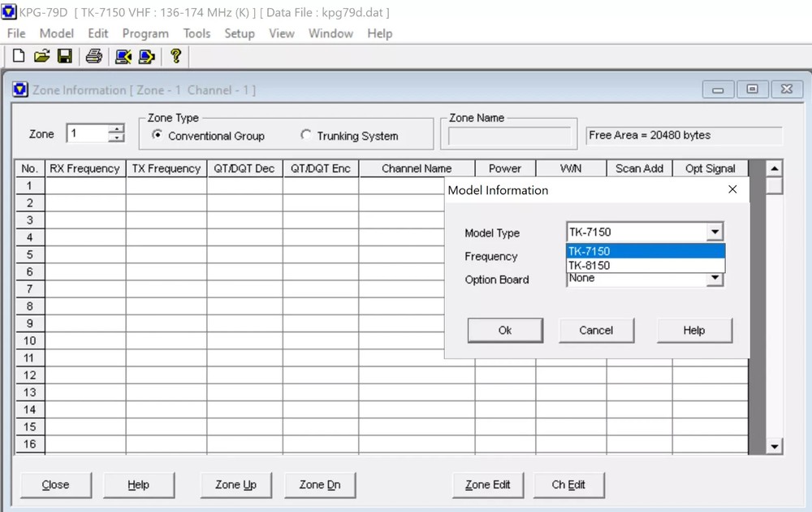Open the Edit menu
The image size is (812, 512).
(98, 33)
